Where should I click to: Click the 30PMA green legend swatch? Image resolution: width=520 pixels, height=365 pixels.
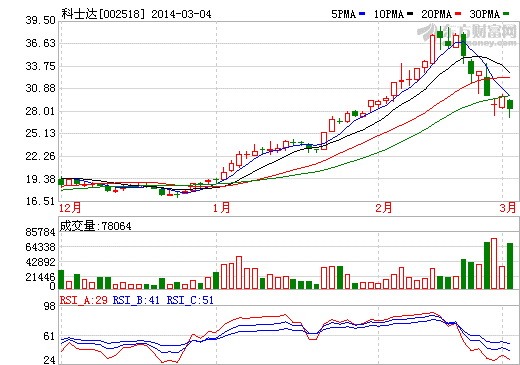coord(506,14)
